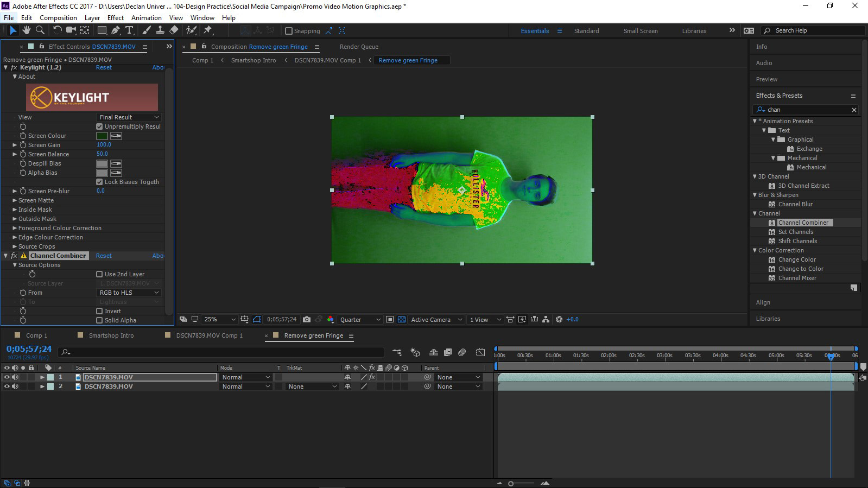The height and width of the screenshot is (488, 868).
Task: Select the Pen tool in toolbar
Action: [116, 30]
